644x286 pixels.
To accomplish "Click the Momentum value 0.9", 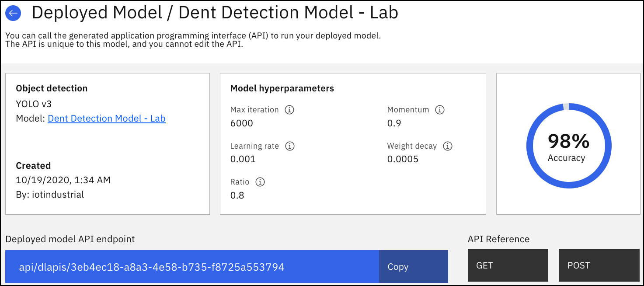I will click(x=394, y=123).
